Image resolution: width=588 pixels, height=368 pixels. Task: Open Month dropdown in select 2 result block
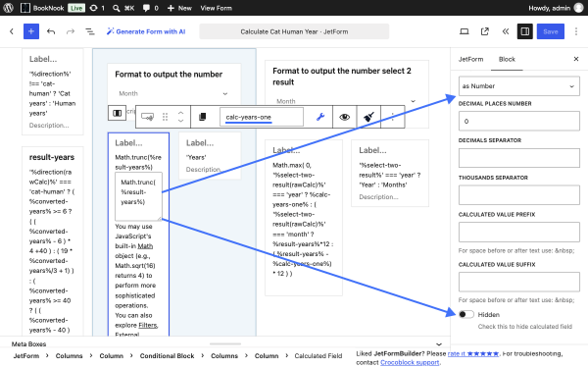347,101
